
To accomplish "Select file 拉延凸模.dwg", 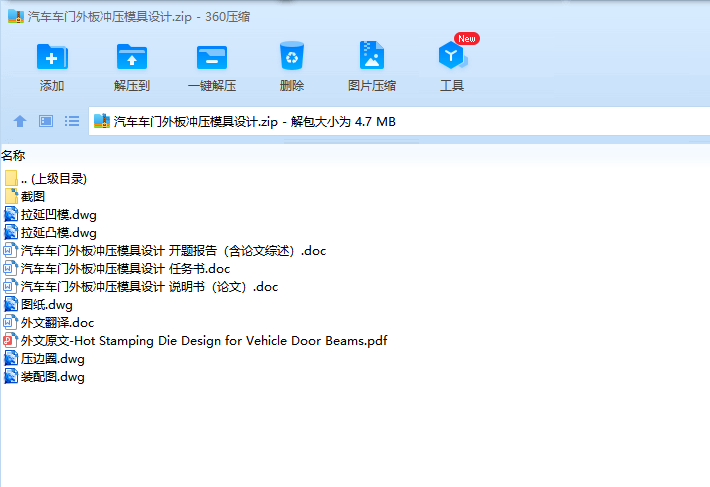I will pos(50,233).
